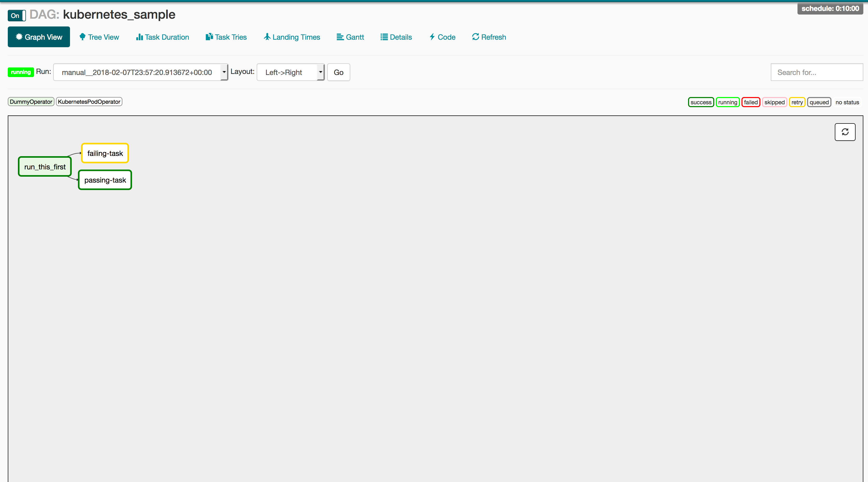The width and height of the screenshot is (868, 482).
Task: Click Refresh in the navigation bar
Action: tap(489, 37)
